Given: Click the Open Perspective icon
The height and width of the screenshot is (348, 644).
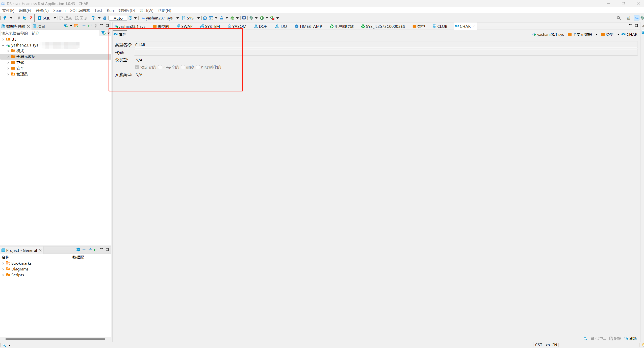Looking at the screenshot, I should (x=629, y=18).
